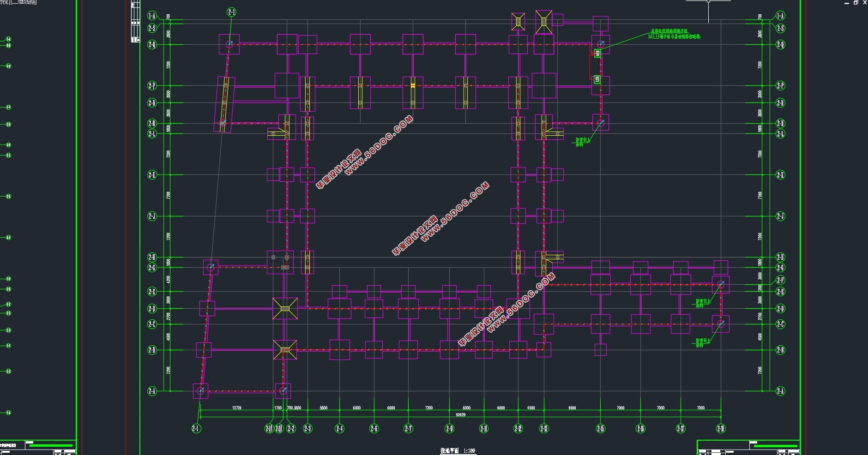Pick the left-side axis bubble 2-S
Image resolution: width=868 pixels, height=455 pixels.
click(152, 28)
